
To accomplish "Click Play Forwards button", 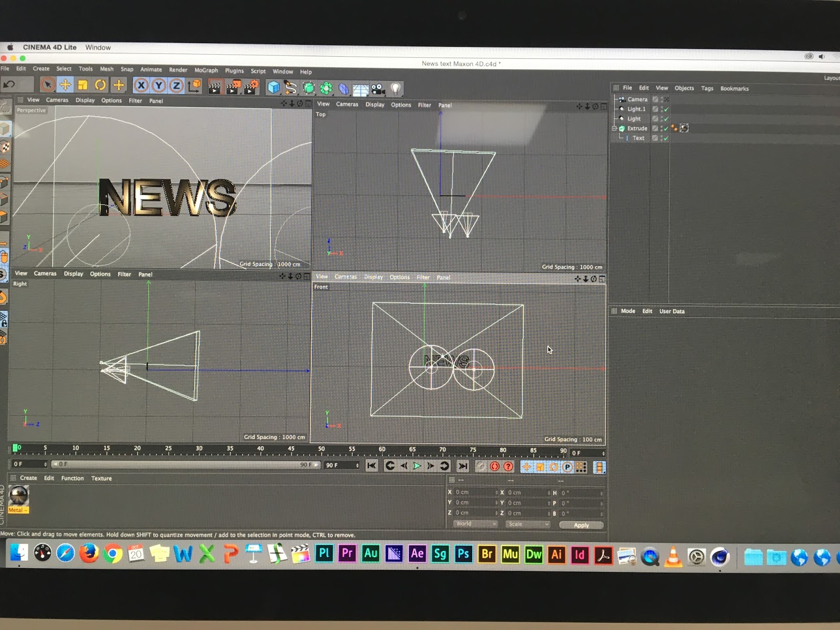I will click(417, 466).
